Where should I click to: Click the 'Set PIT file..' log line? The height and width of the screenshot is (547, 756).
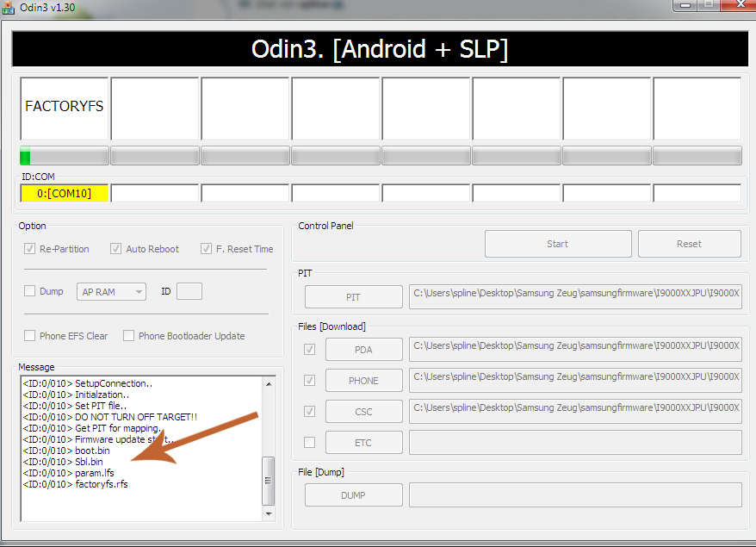[75, 406]
